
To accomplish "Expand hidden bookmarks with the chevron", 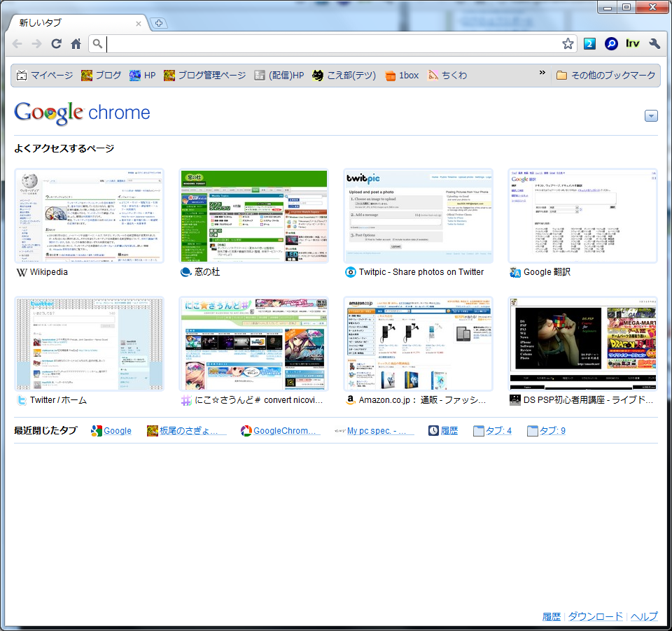I will click(542, 72).
